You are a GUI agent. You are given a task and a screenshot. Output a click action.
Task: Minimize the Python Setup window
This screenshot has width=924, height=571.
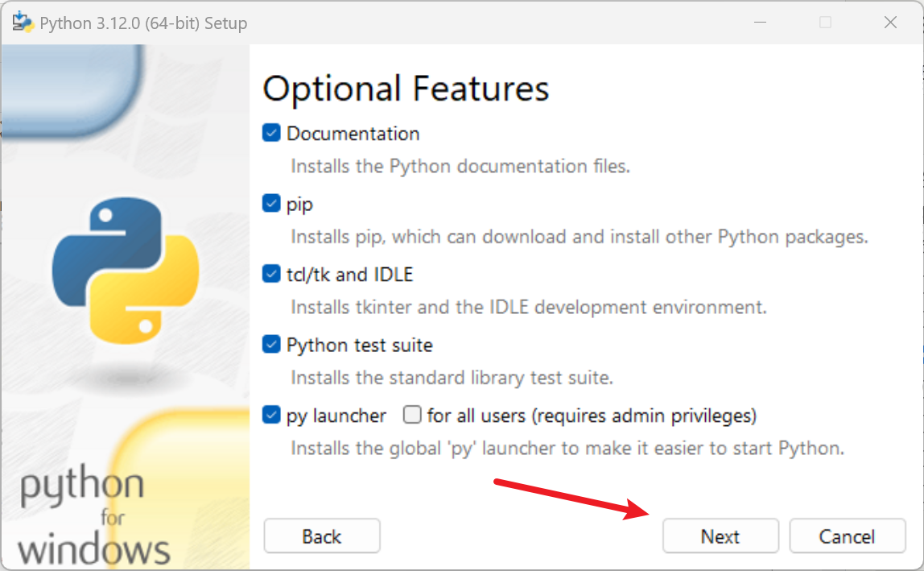pos(760,23)
